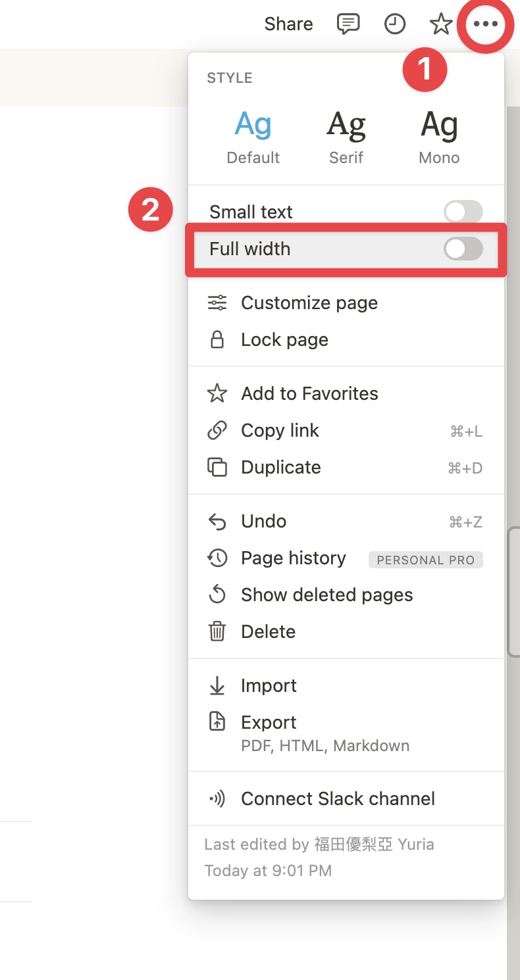Open the comments speech bubble icon
The width and height of the screenshot is (520, 980).
point(348,24)
